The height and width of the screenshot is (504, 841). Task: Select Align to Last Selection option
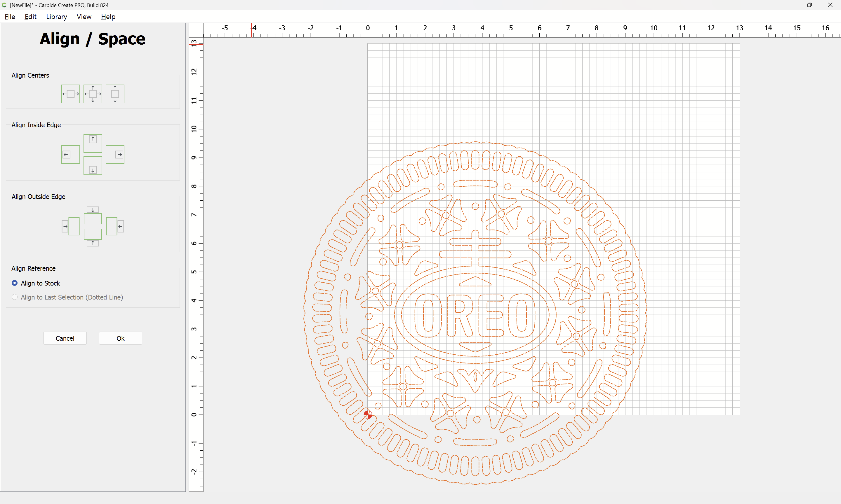click(x=15, y=297)
